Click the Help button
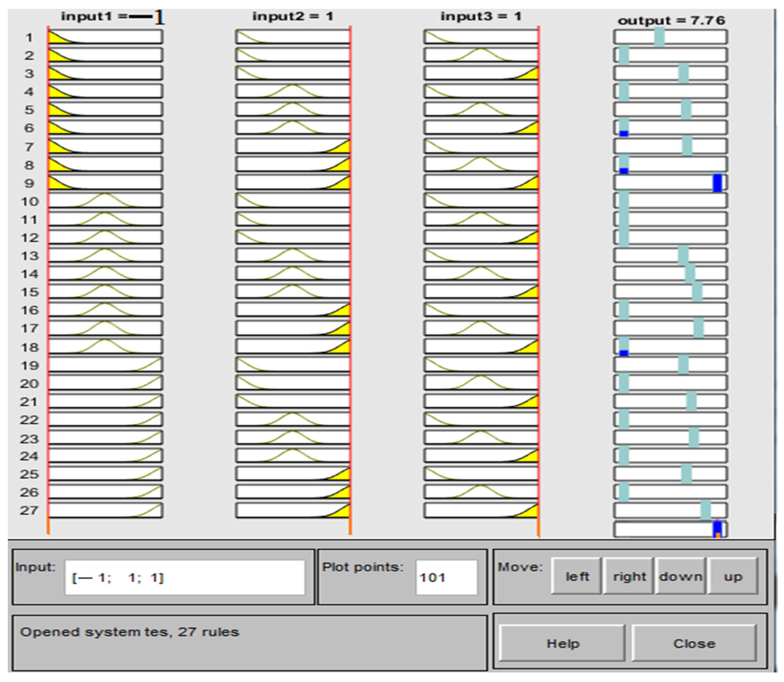The height and width of the screenshot is (682, 784). [x=562, y=644]
